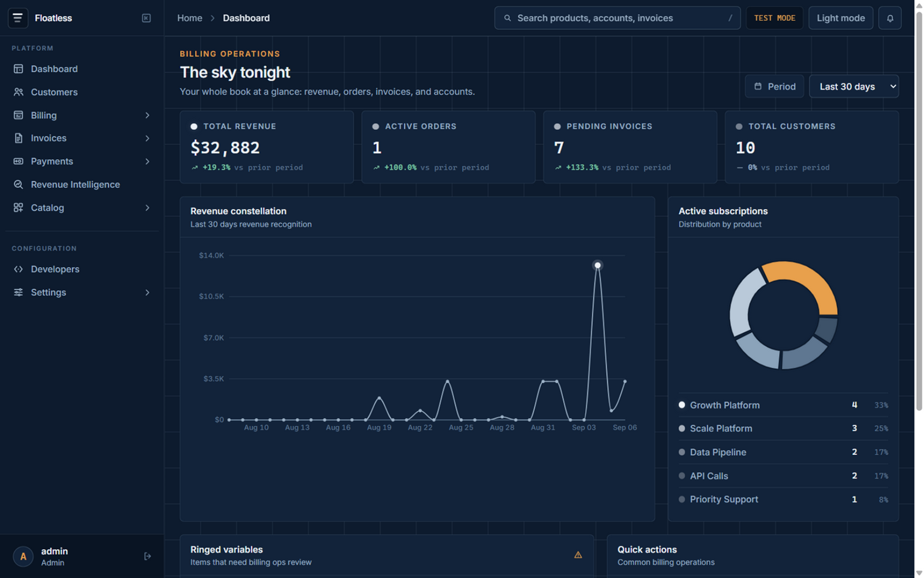Click the Floatless logo menu icon
924x578 pixels.
click(18, 18)
